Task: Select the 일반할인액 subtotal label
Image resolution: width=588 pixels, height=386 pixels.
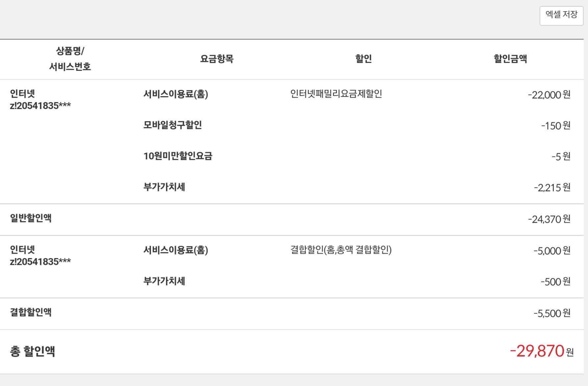Action: [31, 218]
